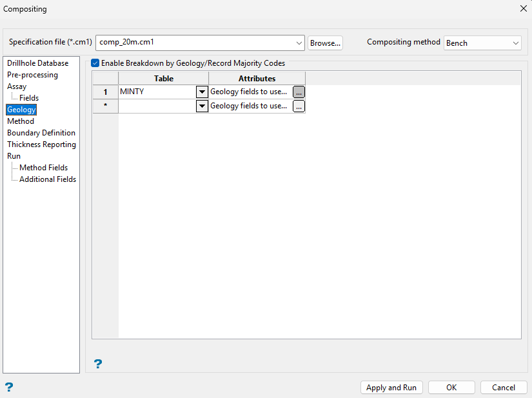Viewport: 532px width, 398px height.
Task: Click the Browse... button
Action: click(325, 43)
